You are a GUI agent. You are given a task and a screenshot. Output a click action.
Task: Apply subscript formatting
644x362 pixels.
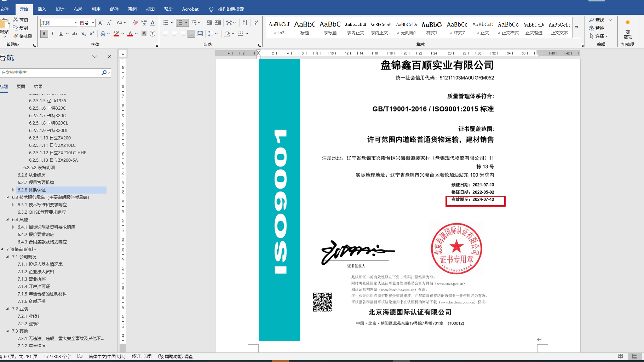[x=84, y=34]
